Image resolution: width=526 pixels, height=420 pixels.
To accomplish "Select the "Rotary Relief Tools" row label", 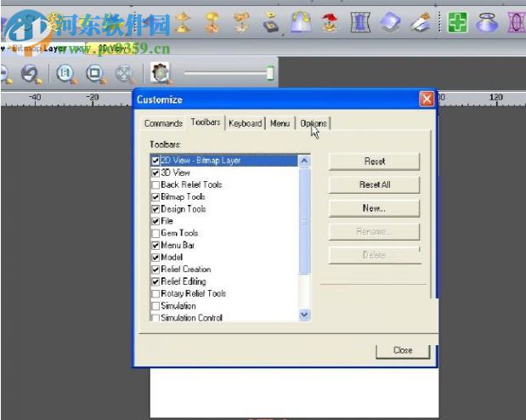I will pos(193,293).
